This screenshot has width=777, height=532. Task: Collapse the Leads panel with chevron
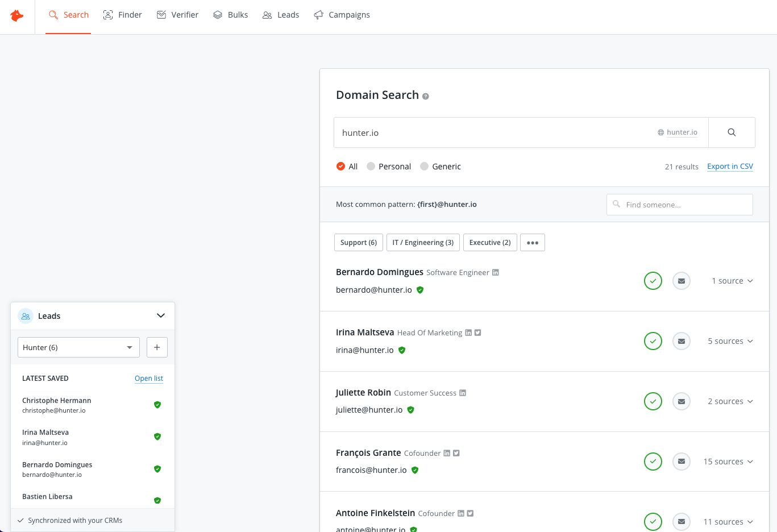[161, 316]
